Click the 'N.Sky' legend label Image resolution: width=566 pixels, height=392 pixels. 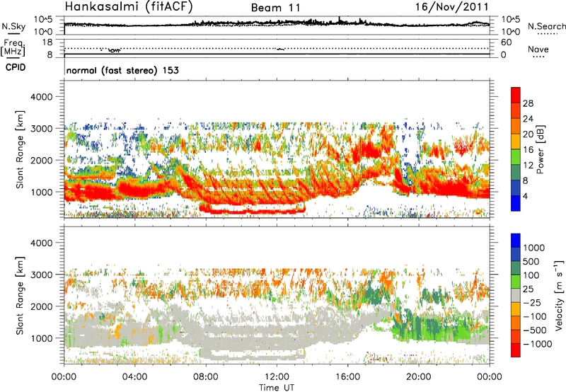click(x=13, y=26)
